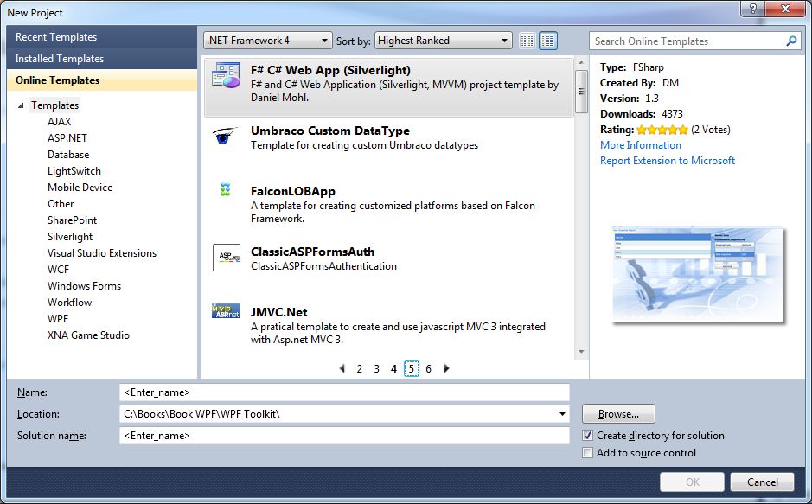Enable Add to source control
This screenshot has width=812, height=504.
click(587, 452)
